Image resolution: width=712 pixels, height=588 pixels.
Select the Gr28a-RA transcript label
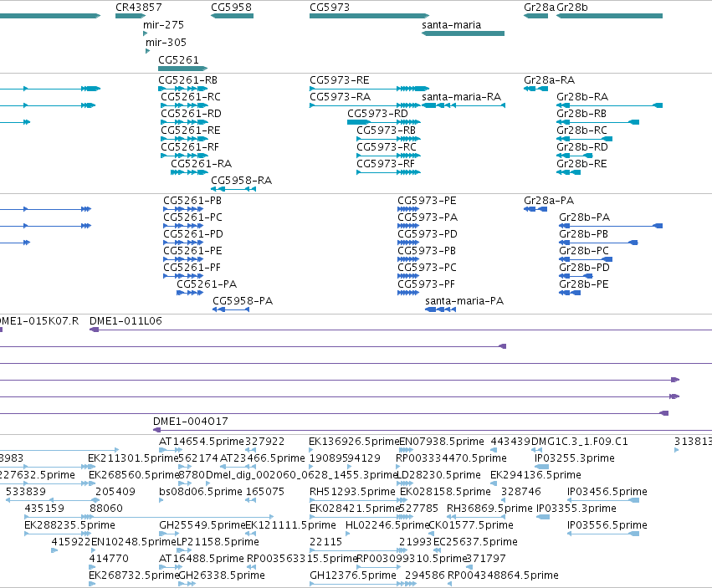point(550,80)
